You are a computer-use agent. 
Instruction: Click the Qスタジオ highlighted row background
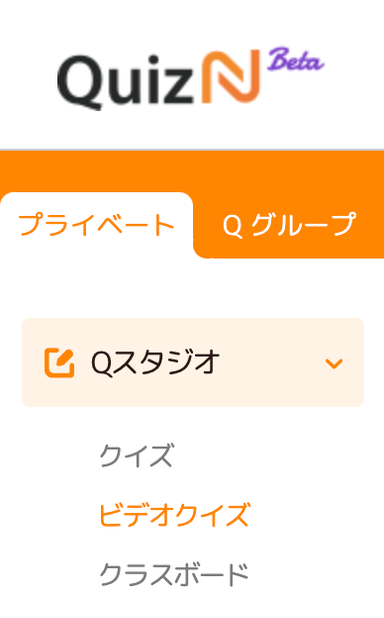point(193,363)
